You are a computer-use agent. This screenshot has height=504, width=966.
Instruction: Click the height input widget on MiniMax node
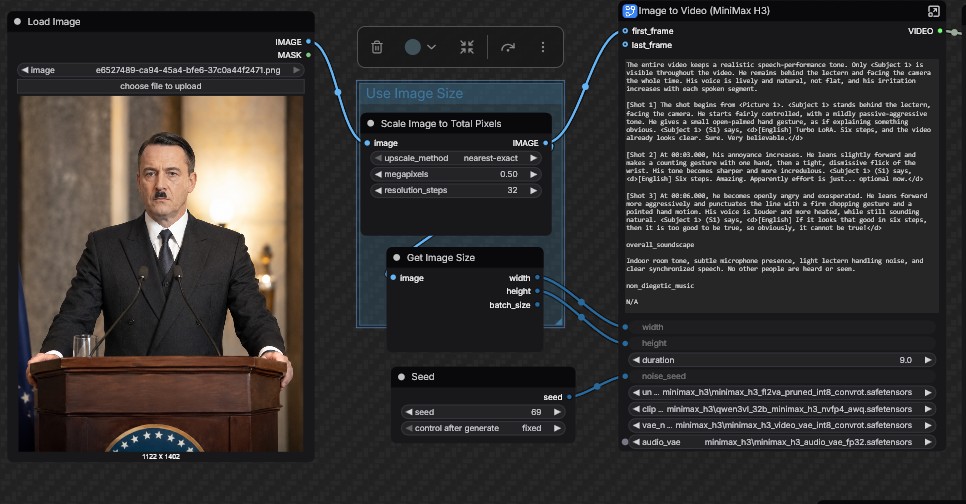point(782,343)
